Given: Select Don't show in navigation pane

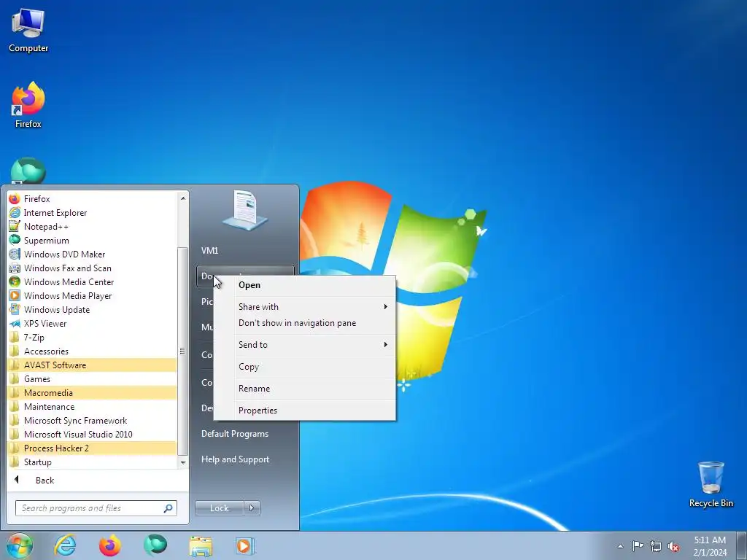Looking at the screenshot, I should [304, 323].
